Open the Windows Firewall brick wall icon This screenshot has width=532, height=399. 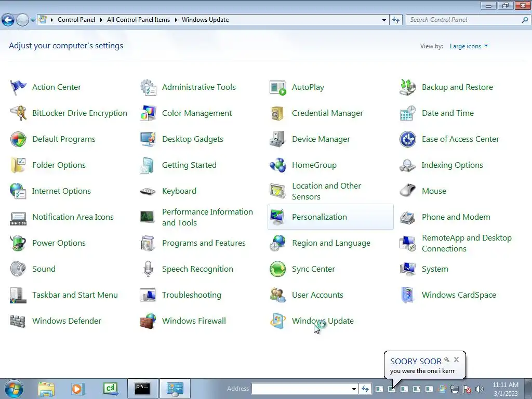point(148,321)
